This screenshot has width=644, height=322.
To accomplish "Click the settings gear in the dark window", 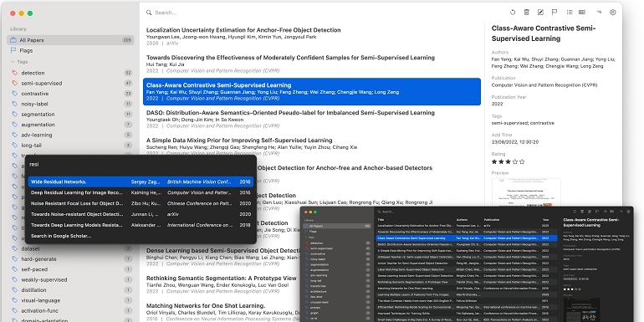I will (628, 212).
